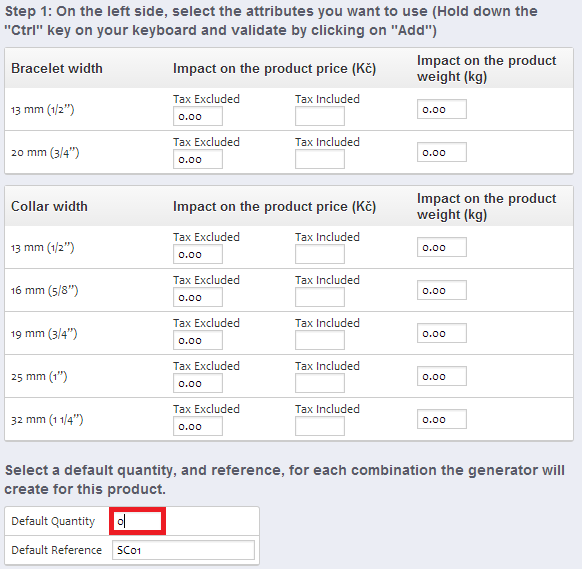The height and width of the screenshot is (569, 582).
Task: Select Tax Included field for Bracelet width 13 mm
Action: tap(320, 117)
